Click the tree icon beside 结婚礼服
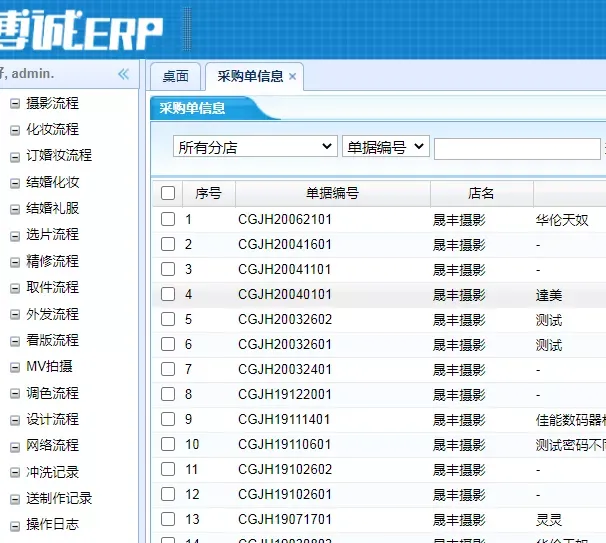This screenshot has width=606, height=543. 15,208
